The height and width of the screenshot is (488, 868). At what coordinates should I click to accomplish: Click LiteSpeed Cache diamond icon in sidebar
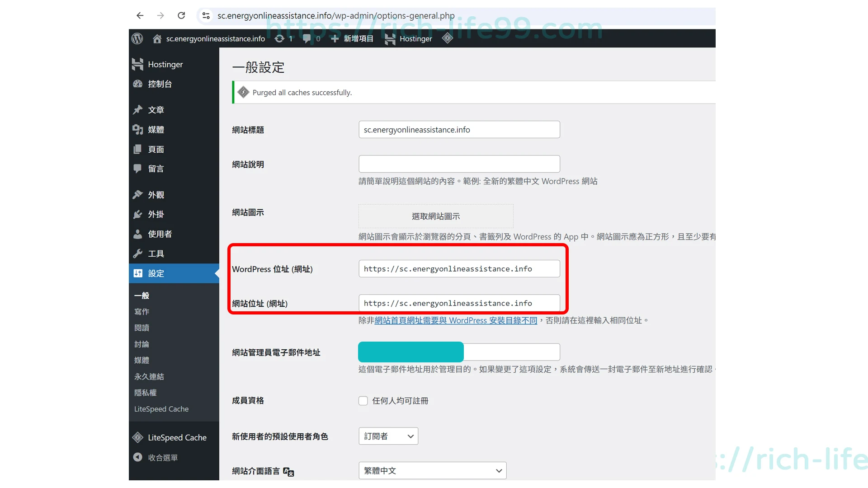coord(137,437)
